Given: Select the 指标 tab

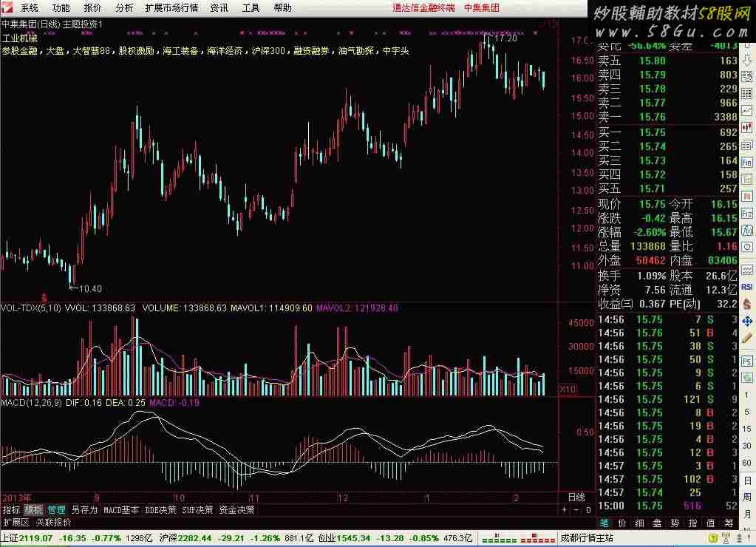Looking at the screenshot, I should coord(12,509).
